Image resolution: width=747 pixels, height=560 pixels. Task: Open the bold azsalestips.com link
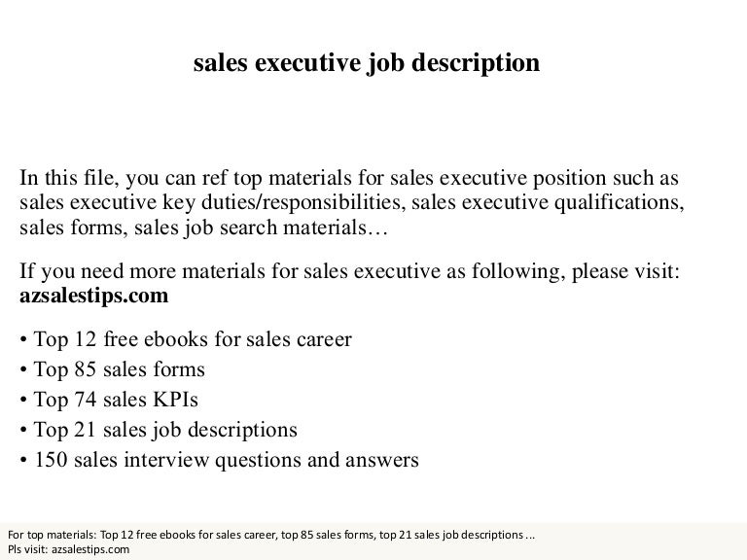93,296
